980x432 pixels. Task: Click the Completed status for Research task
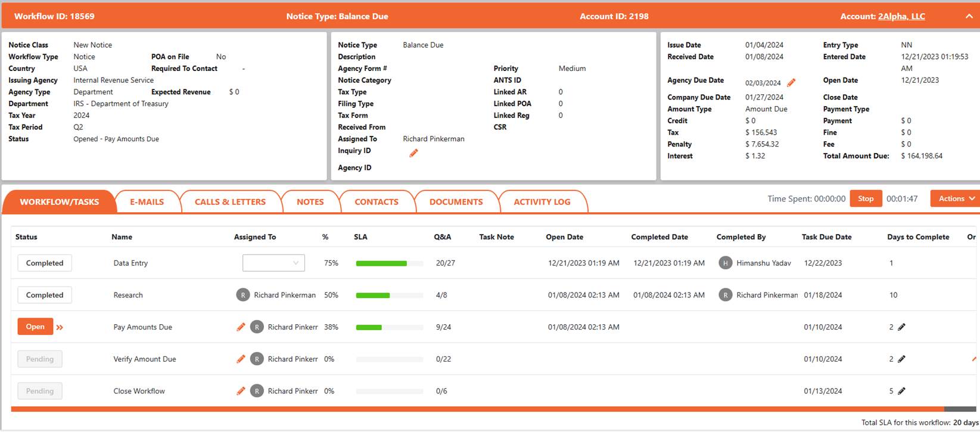[x=45, y=295]
